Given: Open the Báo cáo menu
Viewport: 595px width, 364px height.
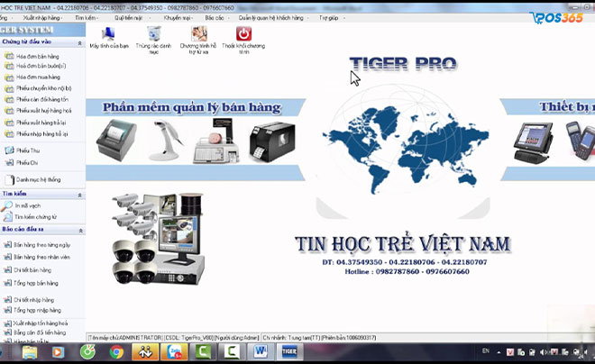Looking at the screenshot, I should point(215,17).
